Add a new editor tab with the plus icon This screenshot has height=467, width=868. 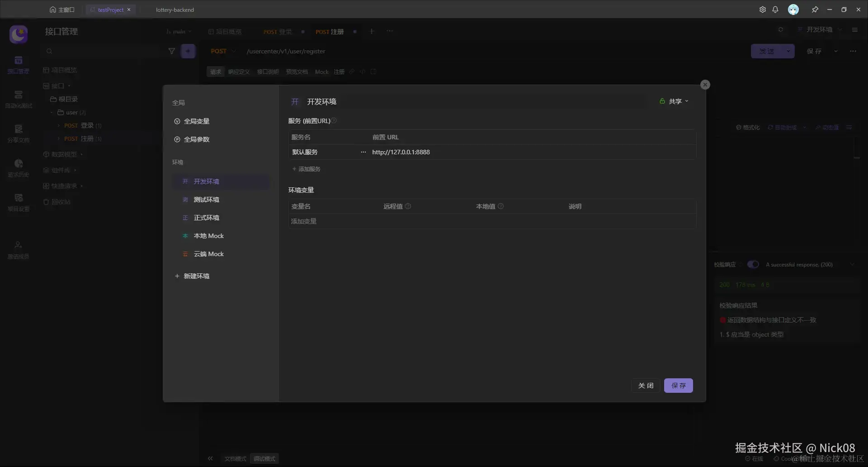pyautogui.click(x=372, y=31)
